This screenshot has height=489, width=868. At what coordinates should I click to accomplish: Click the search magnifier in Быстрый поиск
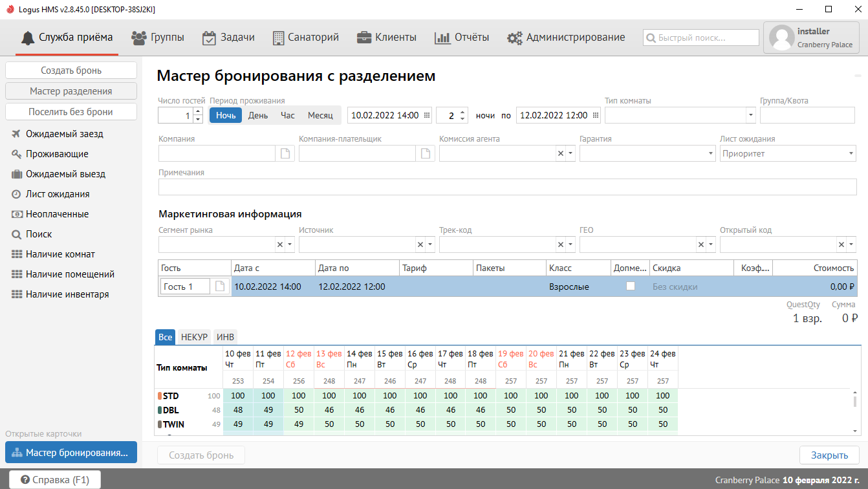(x=651, y=38)
